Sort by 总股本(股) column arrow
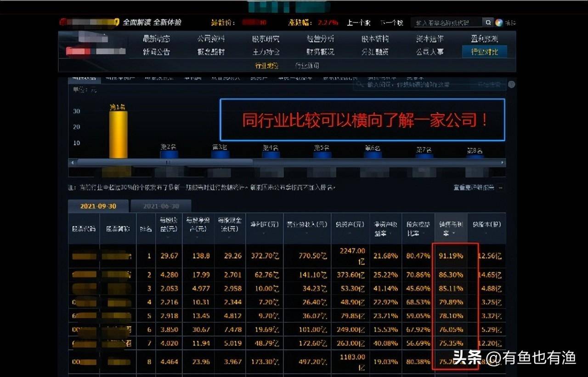This screenshot has width=588, height=377. pos(486,234)
